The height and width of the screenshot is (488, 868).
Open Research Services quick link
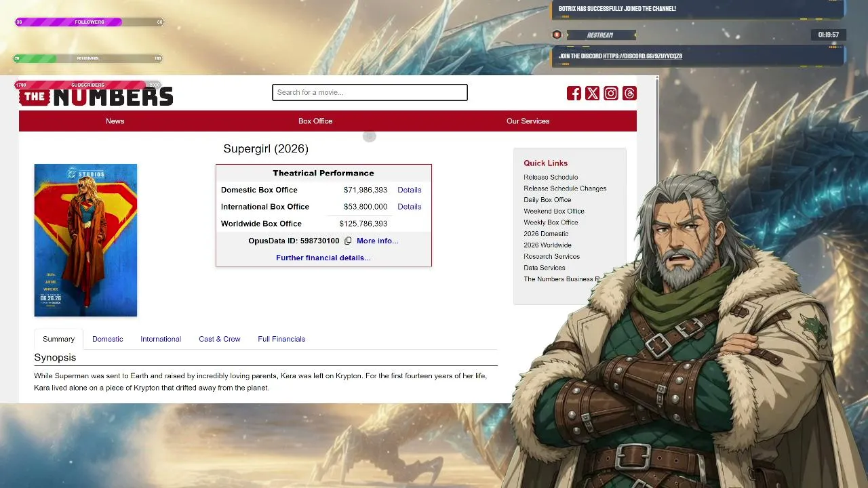tap(551, 256)
